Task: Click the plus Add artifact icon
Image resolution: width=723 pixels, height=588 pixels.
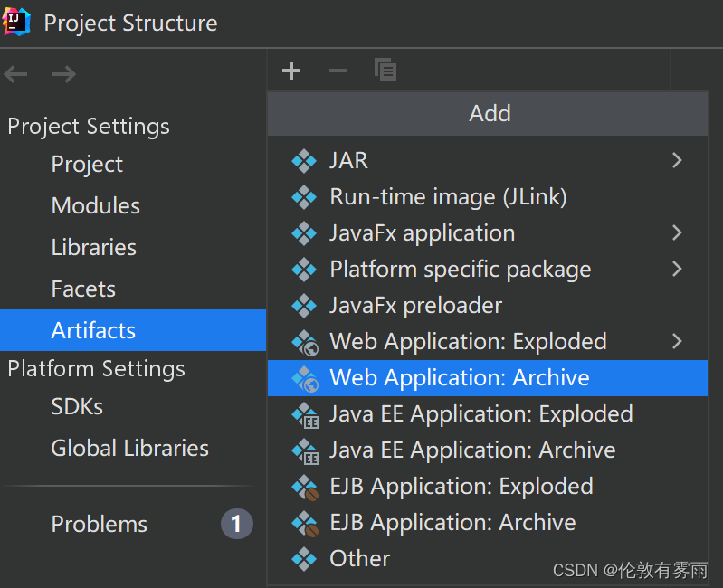Action: point(291,71)
